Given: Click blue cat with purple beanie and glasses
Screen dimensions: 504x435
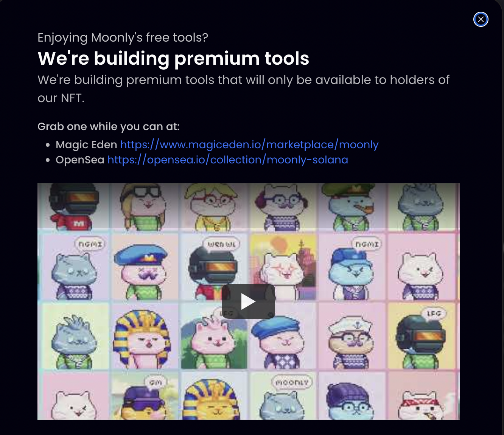Looking at the screenshot, I should point(353,396).
